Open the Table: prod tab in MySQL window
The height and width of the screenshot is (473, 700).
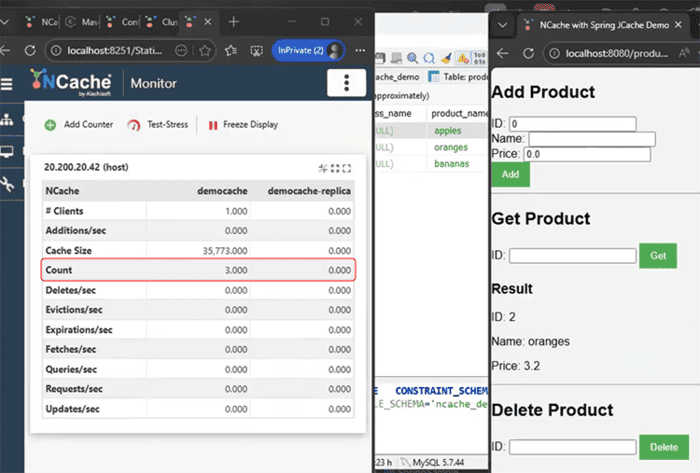457,77
